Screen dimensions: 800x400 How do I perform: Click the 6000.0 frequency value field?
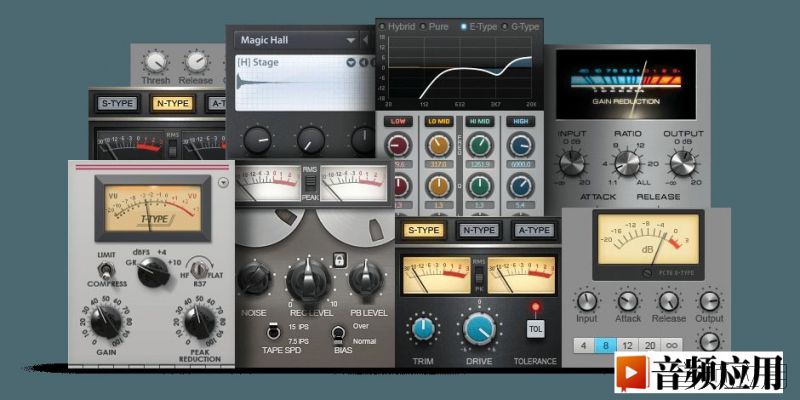coord(520,165)
